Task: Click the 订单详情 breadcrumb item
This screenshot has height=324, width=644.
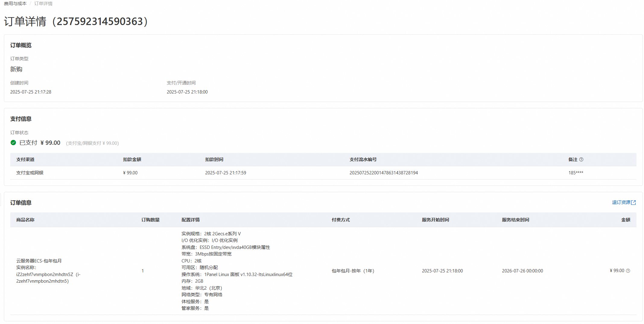Action: click(x=43, y=4)
